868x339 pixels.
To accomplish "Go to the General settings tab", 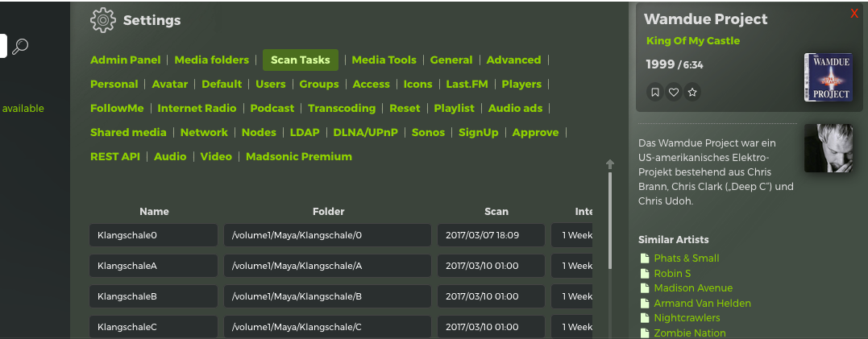I will (x=451, y=60).
